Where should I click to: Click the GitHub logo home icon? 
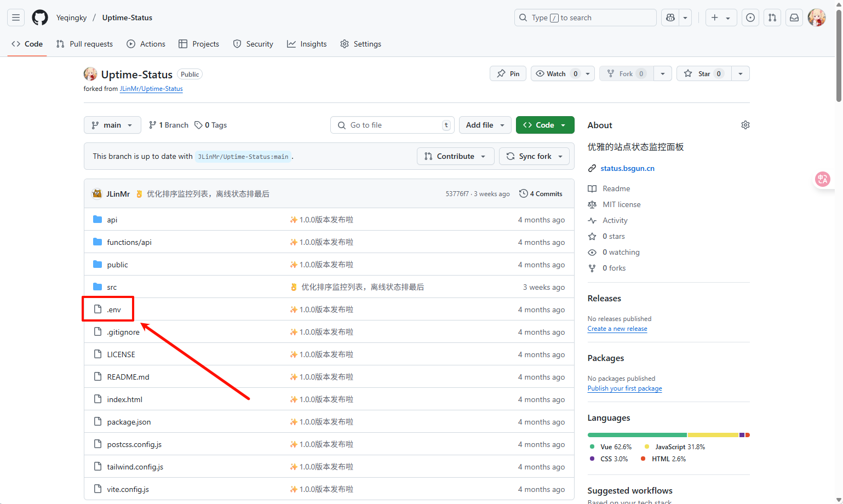point(40,18)
